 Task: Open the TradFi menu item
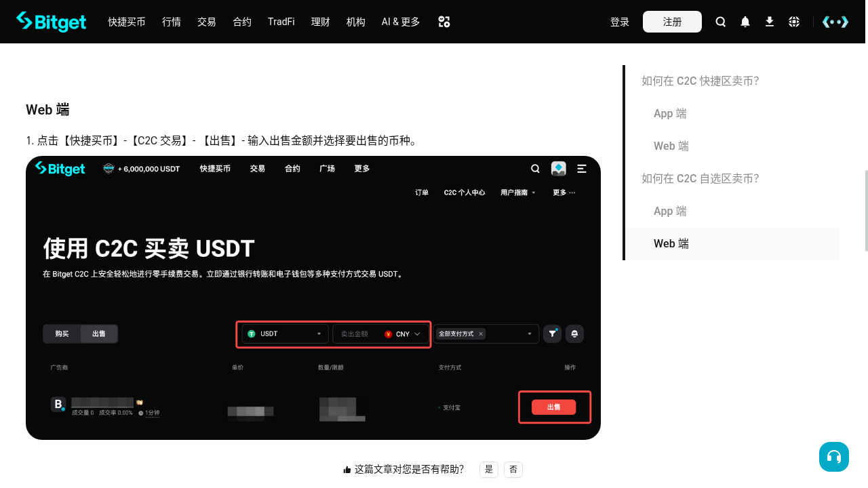[281, 22]
